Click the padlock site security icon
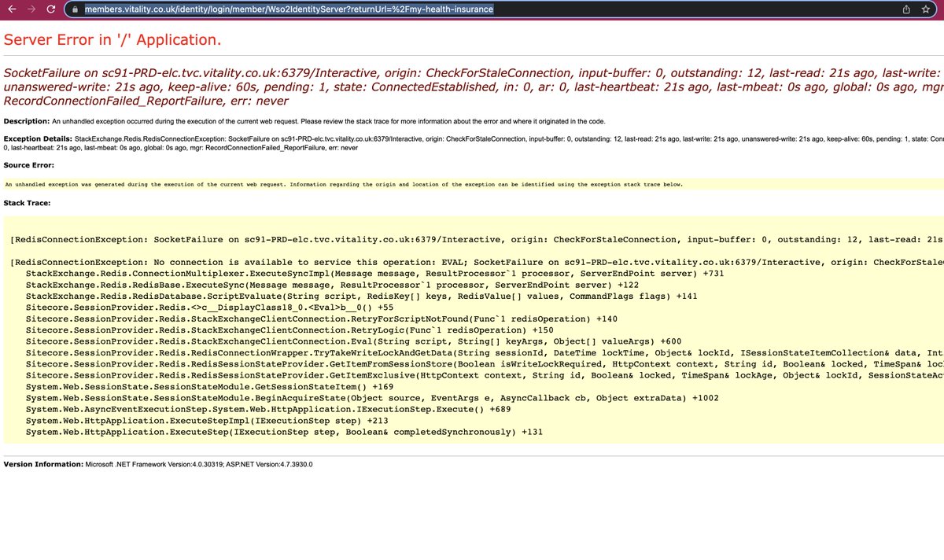This screenshot has width=944, height=560. click(76, 10)
